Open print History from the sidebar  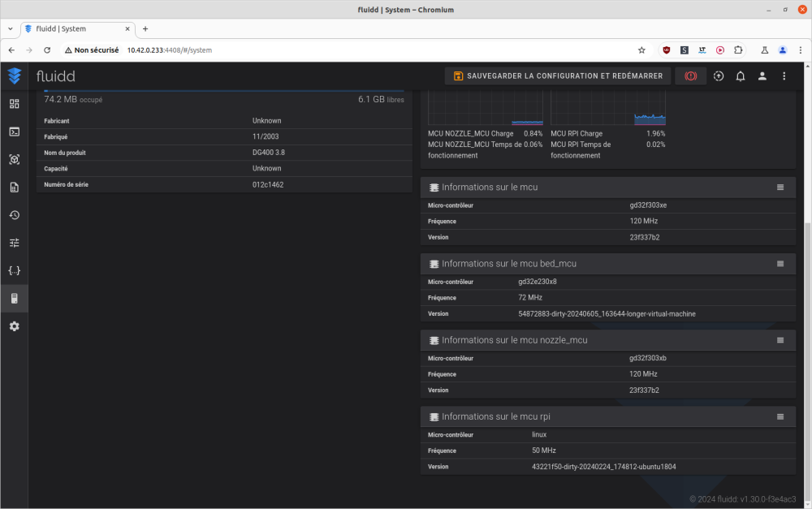(14, 215)
